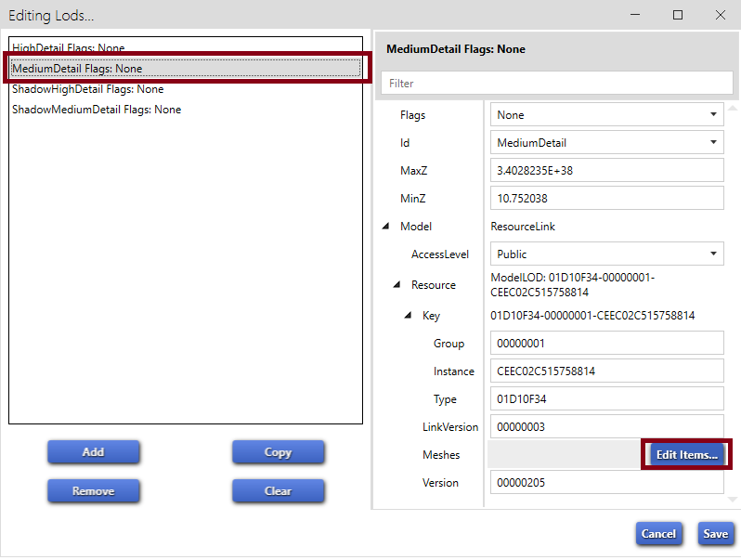
Task: Click the ModelLOD resource key text
Action: click(572, 284)
